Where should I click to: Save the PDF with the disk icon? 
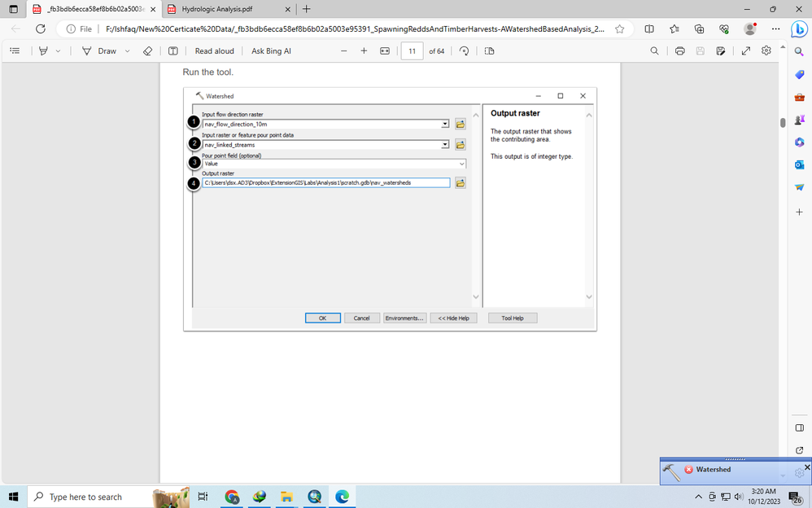click(x=701, y=50)
